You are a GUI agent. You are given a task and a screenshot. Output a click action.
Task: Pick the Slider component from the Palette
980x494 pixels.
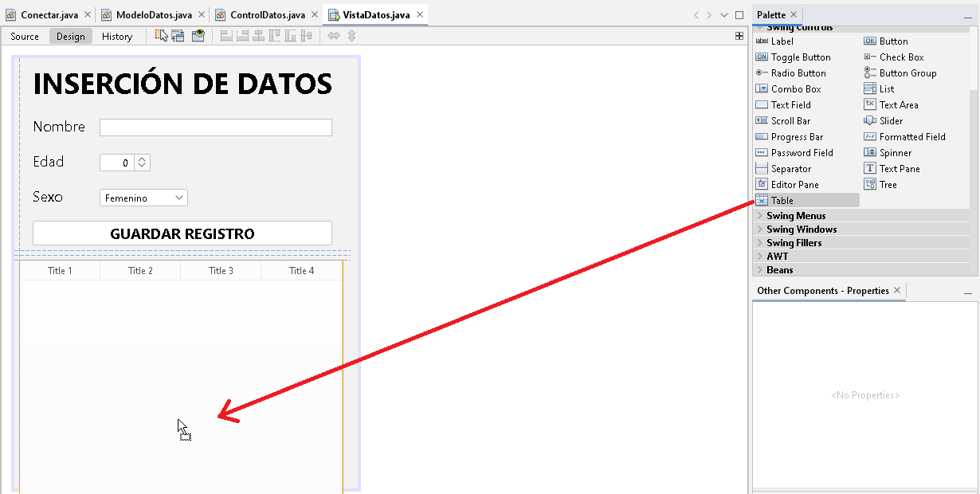pyautogui.click(x=891, y=121)
